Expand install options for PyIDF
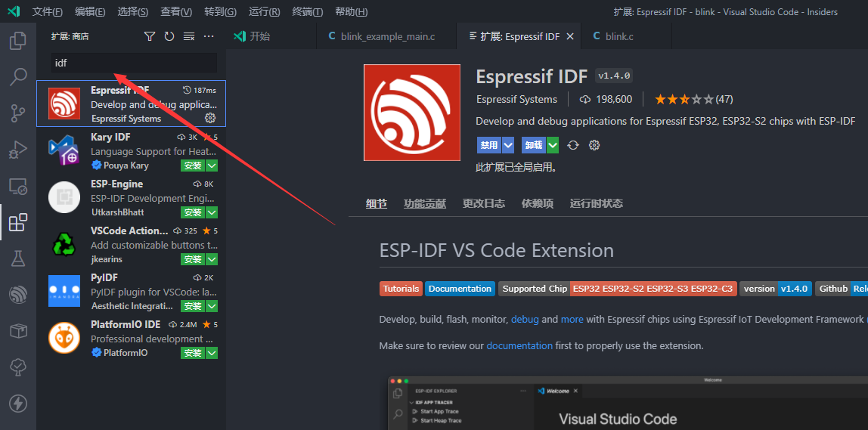 pyautogui.click(x=212, y=306)
